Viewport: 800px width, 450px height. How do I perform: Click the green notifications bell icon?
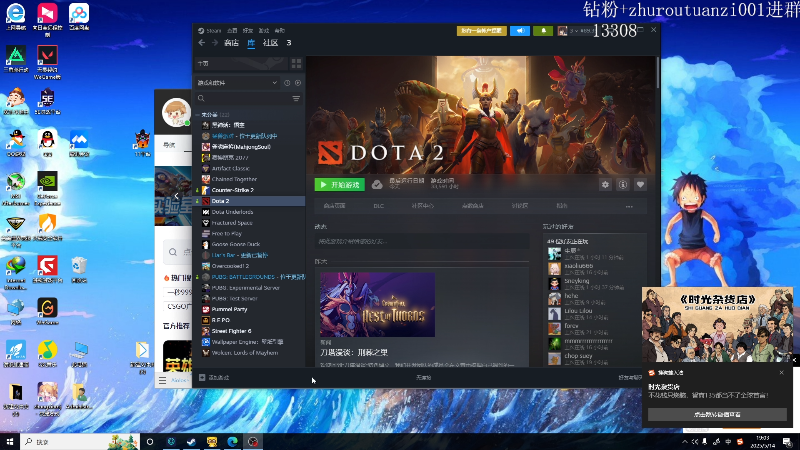point(543,31)
